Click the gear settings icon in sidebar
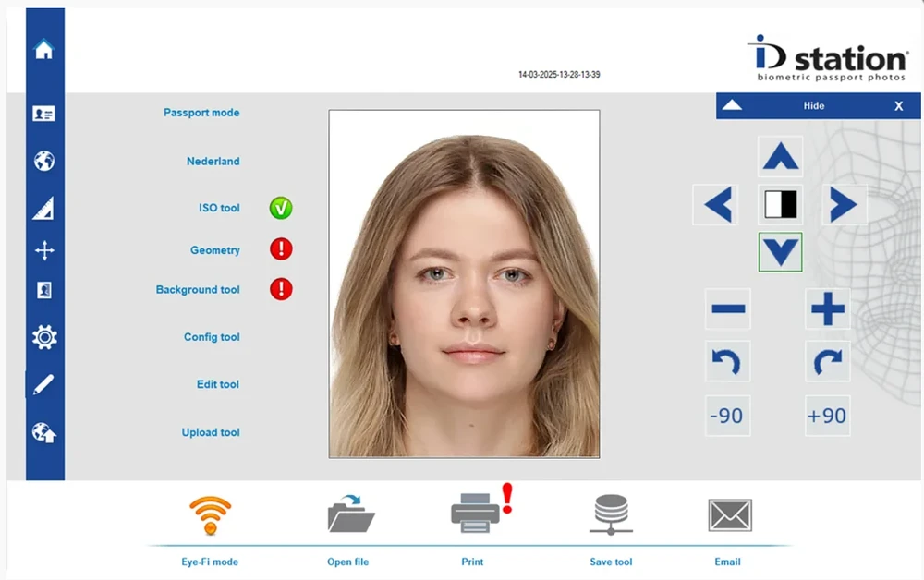This screenshot has width=924, height=580. point(44,337)
